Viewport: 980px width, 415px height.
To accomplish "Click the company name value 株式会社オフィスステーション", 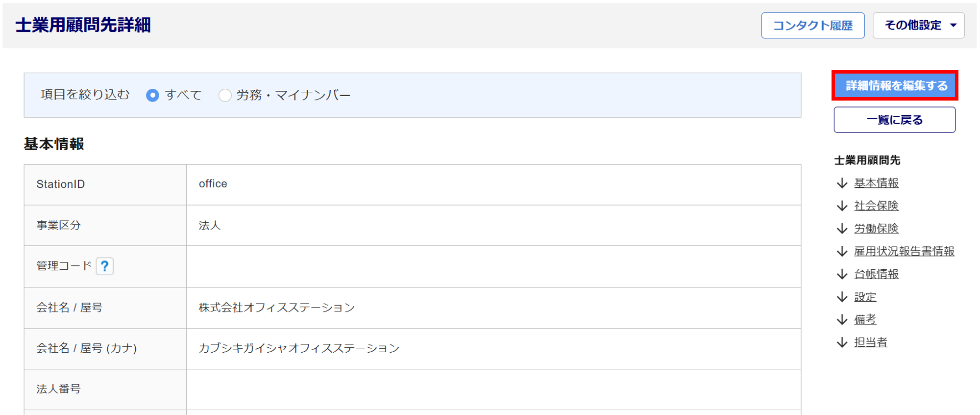I will (276, 308).
